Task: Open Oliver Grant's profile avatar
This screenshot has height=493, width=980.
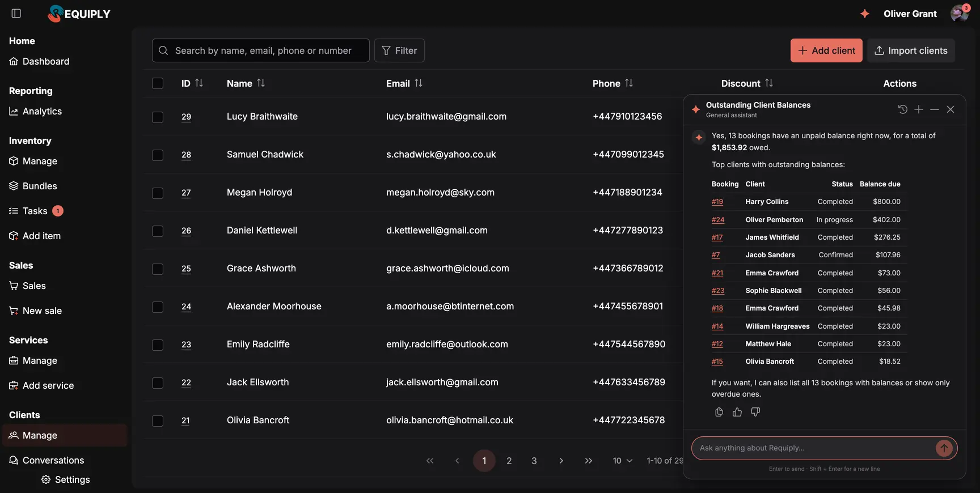Action: pyautogui.click(x=959, y=14)
